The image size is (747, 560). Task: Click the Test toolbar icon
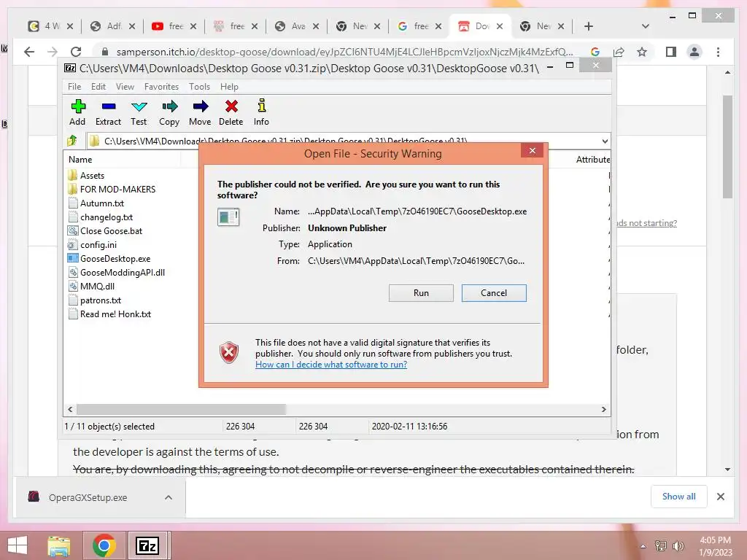point(139,112)
